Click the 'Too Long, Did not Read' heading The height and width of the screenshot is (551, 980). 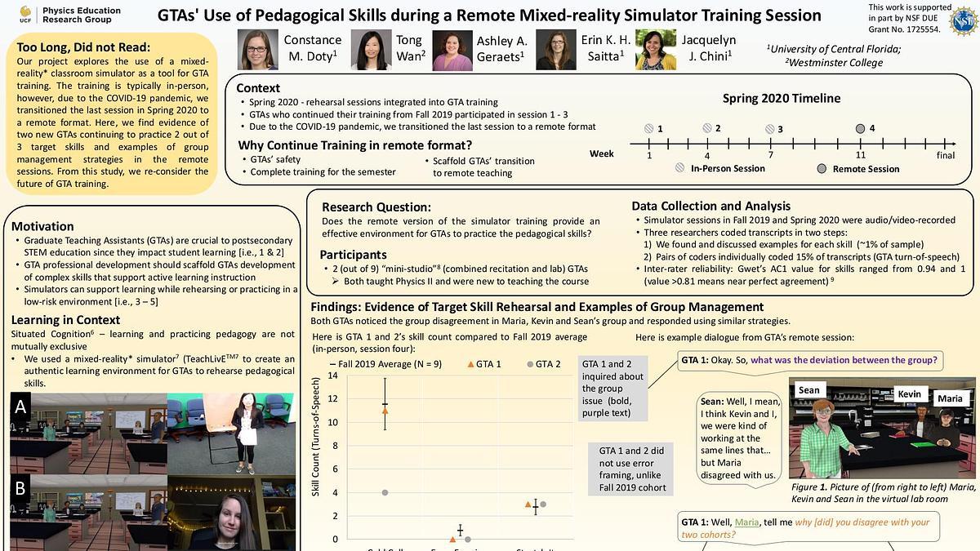pyautogui.click(x=78, y=47)
